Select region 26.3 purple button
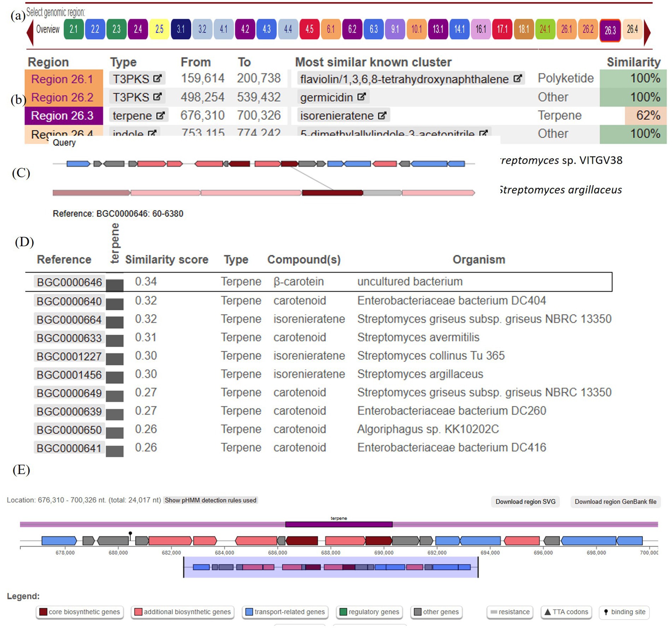Screen dimensions: 672x628 tap(610, 30)
